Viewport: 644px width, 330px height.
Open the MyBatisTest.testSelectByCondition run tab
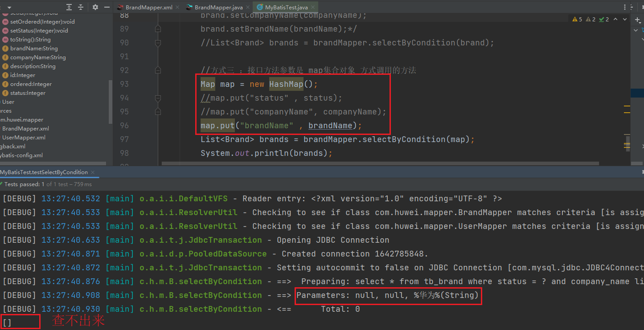(x=44, y=172)
